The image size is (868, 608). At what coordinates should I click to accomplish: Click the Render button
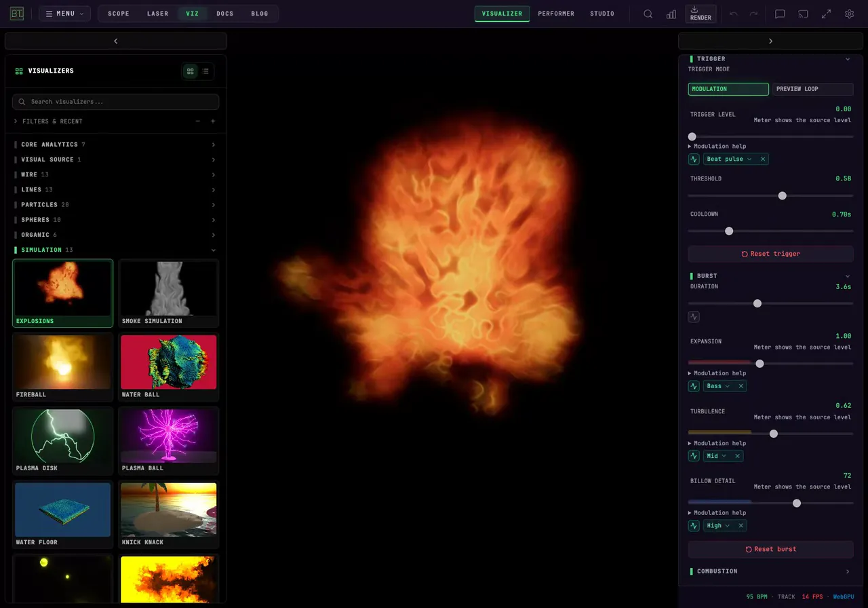[701, 14]
